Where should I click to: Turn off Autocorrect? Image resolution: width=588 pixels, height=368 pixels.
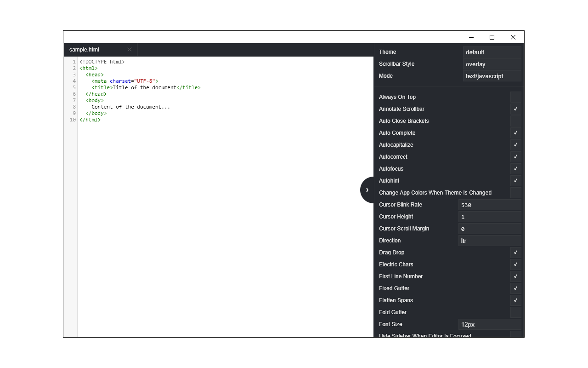click(x=515, y=156)
